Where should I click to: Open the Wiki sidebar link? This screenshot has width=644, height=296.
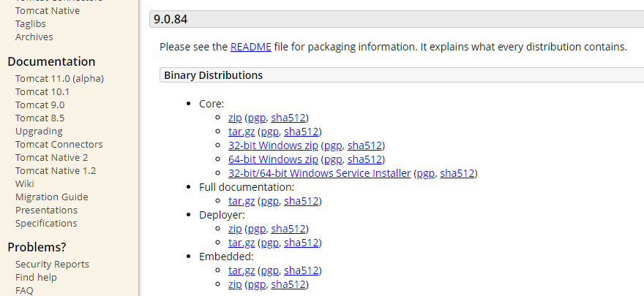pyautogui.click(x=25, y=183)
